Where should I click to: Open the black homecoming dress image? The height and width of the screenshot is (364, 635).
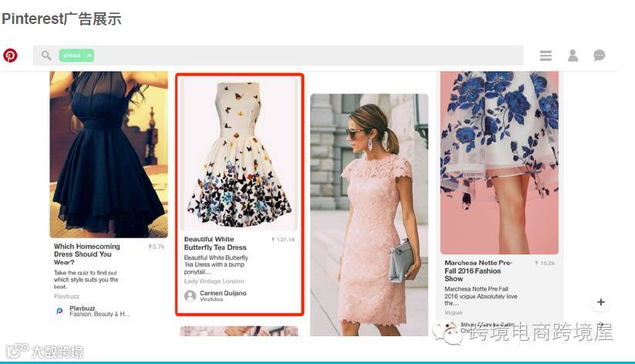pos(109,154)
